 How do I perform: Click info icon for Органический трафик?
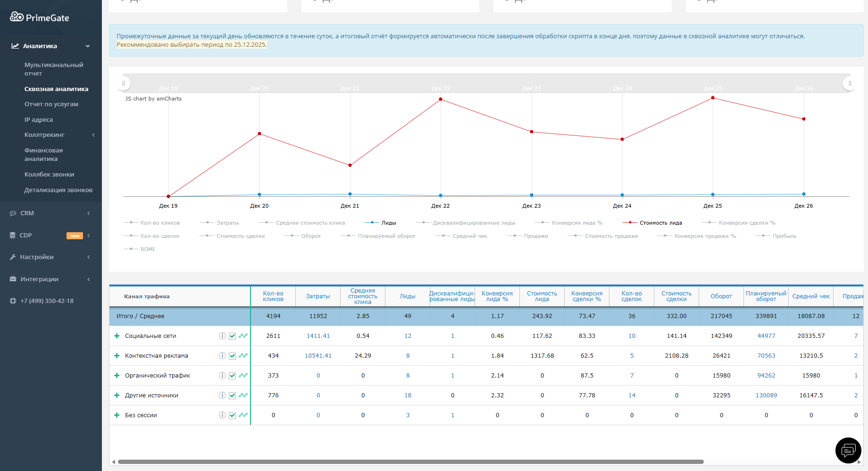222,376
